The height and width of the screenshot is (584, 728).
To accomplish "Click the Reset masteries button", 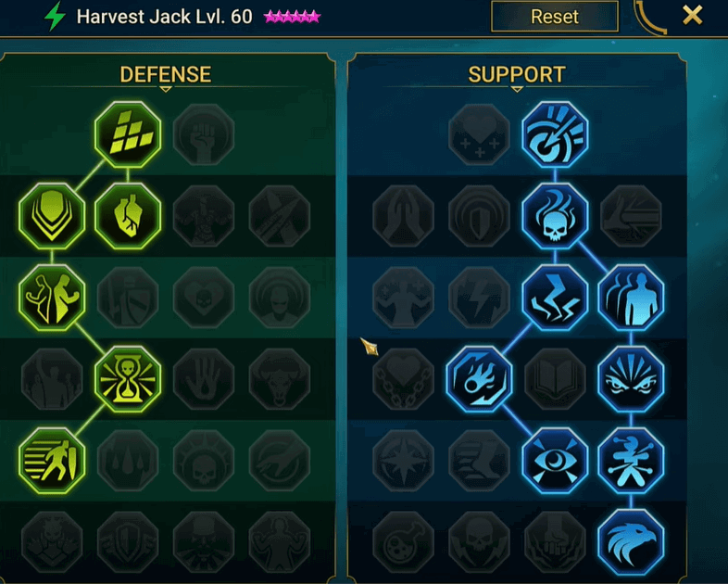I will (x=555, y=17).
